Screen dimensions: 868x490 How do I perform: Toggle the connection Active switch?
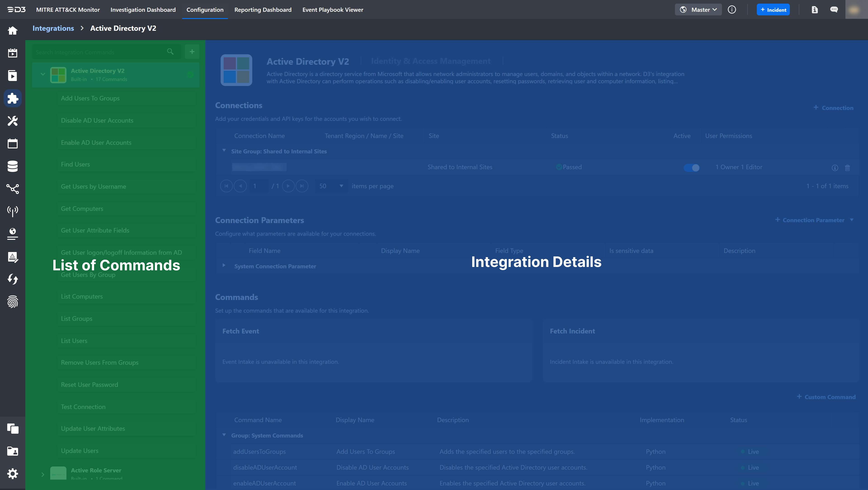point(691,168)
